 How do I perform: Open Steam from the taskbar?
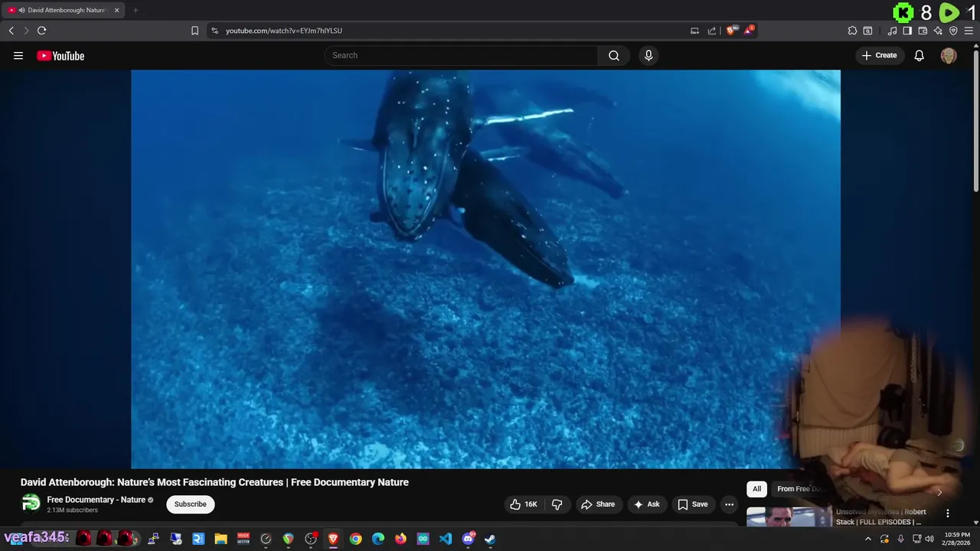pyautogui.click(x=490, y=539)
